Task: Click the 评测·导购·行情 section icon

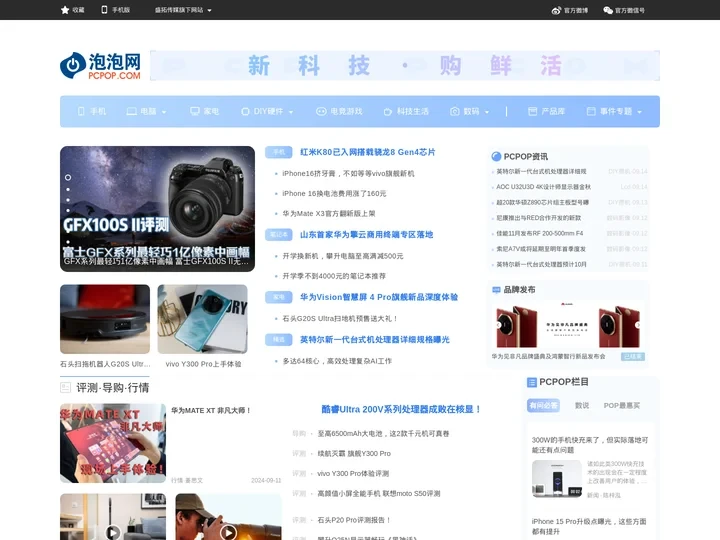Action: click(x=65, y=388)
